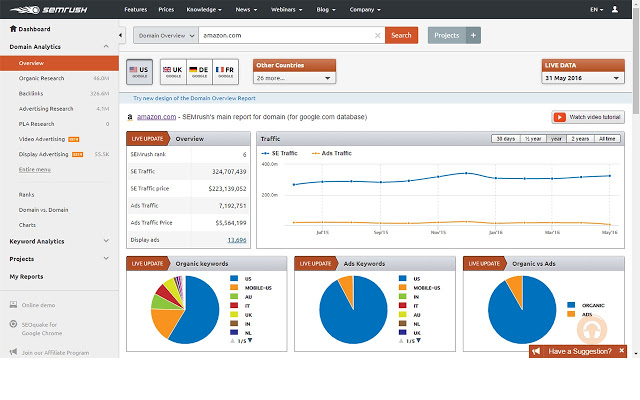Viewport: 640px width, 400px height.
Task: Open My Reports in sidebar
Action: tap(26, 276)
